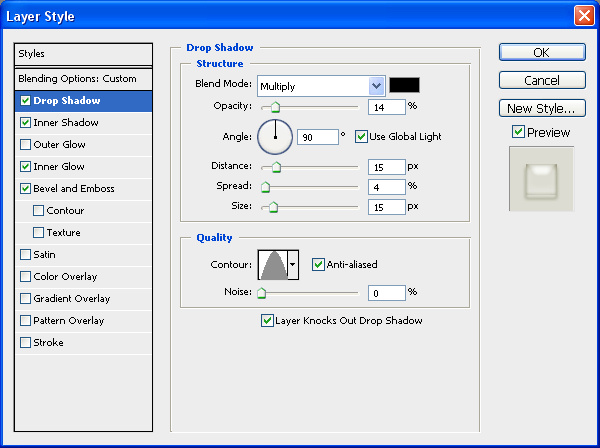Viewport: 600px width, 448px height.
Task: Open the black shadow color swatch
Action: 404,85
